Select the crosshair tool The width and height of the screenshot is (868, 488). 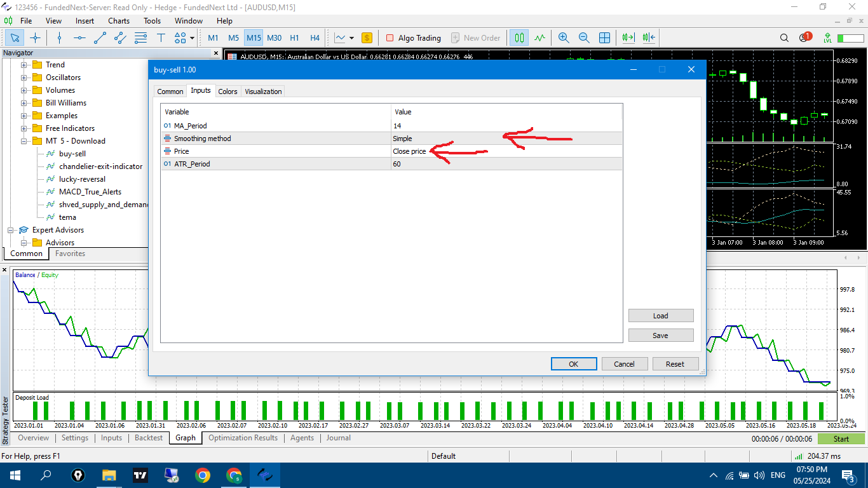pyautogui.click(x=36, y=37)
